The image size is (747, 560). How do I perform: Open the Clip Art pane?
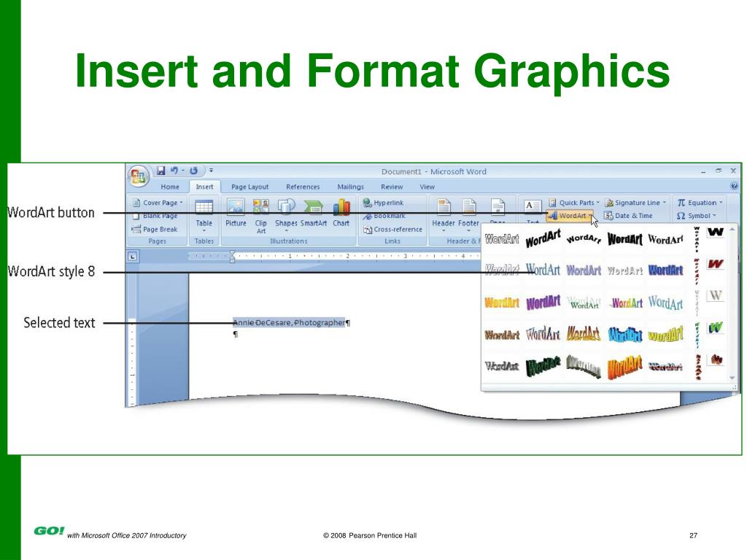(x=261, y=216)
